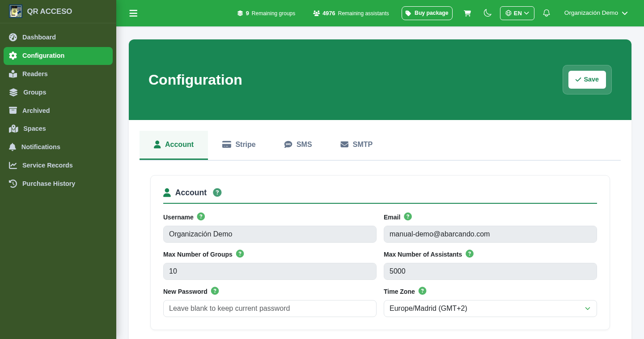Open Archived in the sidebar

(58, 111)
